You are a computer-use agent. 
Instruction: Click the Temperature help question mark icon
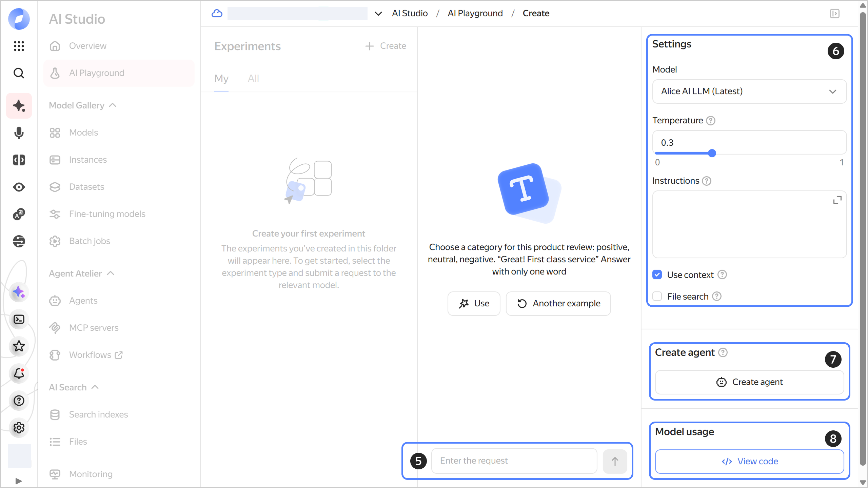(x=711, y=121)
